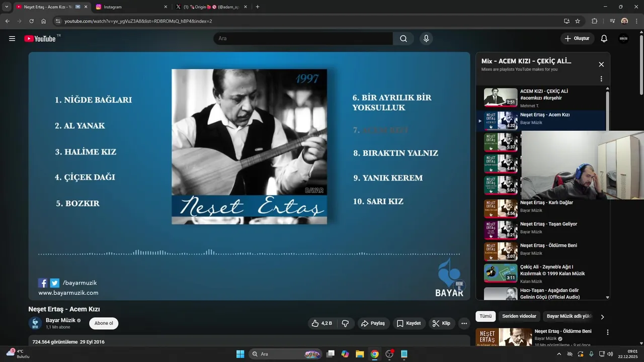The width and height of the screenshot is (644, 362).
Task: Open recommended Öldürme Beni video thumbnail
Action: [504, 337]
